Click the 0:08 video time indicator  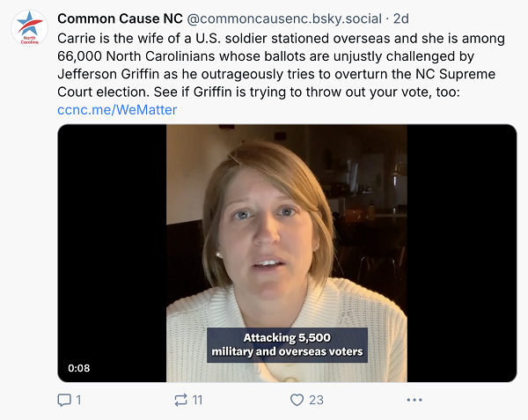coord(79,368)
